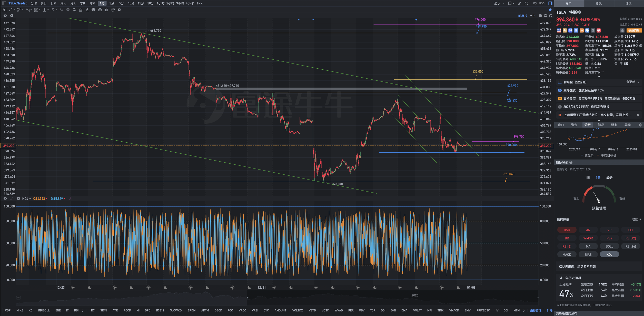The height and width of the screenshot is (316, 644).
Task: Add a comment bubble note
Action: 68,10
